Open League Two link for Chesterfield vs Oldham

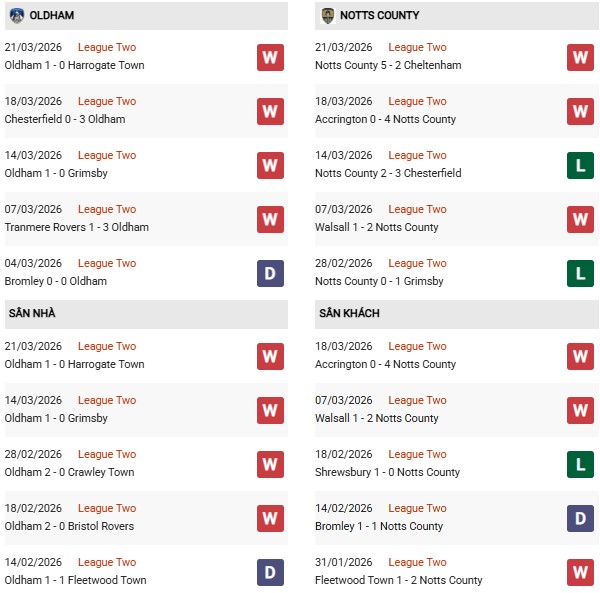point(107,101)
